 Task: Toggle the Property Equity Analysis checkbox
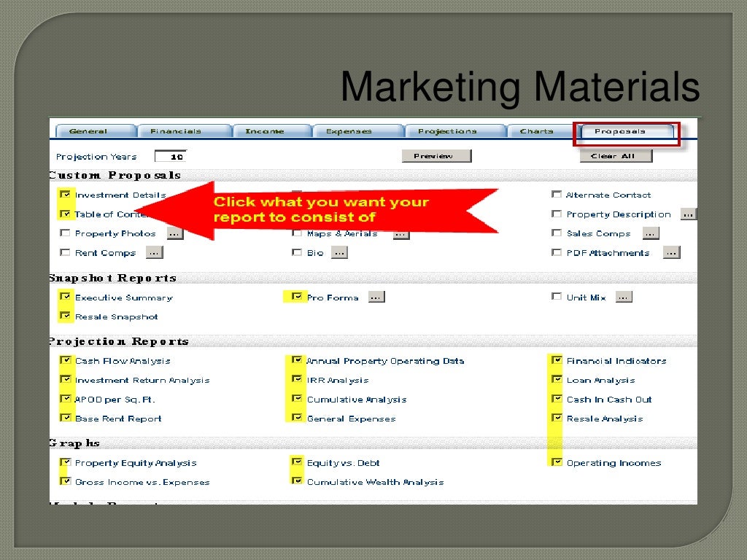point(65,462)
